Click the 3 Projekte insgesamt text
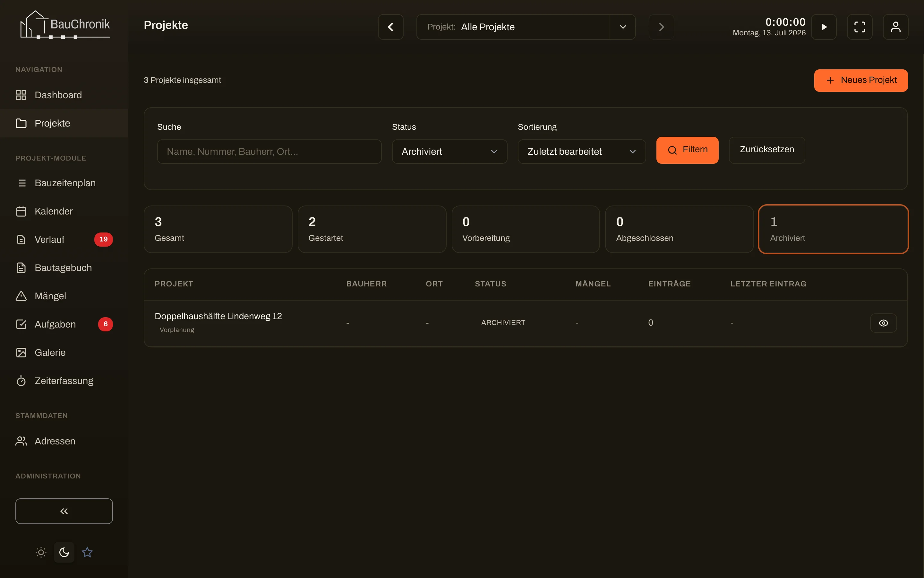The image size is (924, 578). 182,80
